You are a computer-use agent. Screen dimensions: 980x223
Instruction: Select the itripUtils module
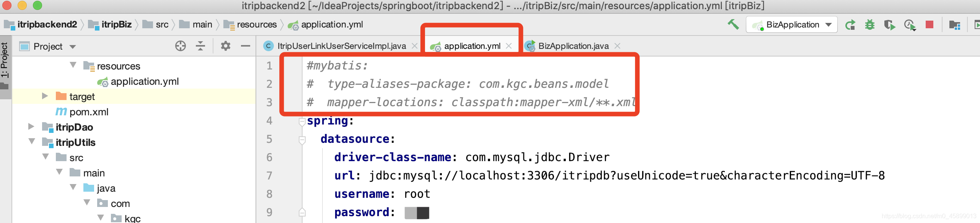(75, 142)
